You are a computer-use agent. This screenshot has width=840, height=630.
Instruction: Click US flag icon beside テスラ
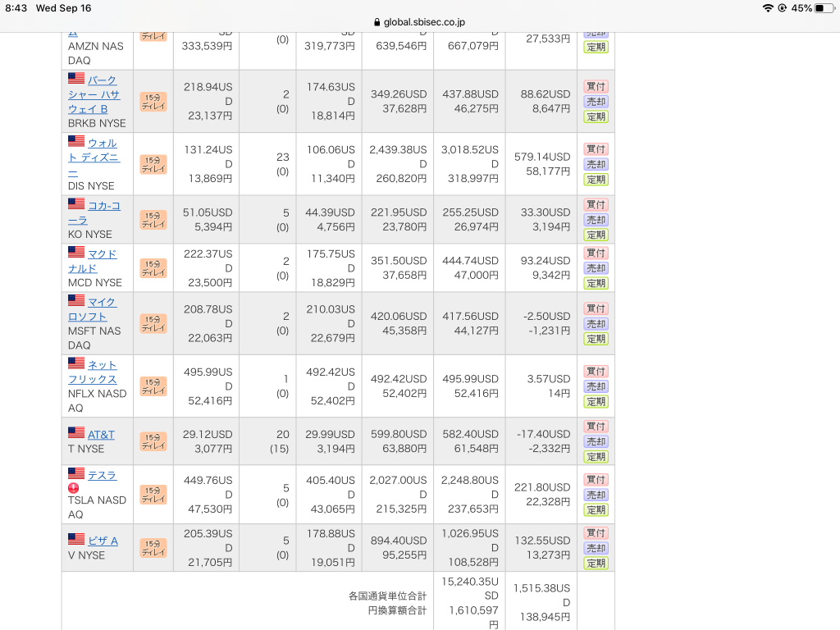[x=76, y=473]
